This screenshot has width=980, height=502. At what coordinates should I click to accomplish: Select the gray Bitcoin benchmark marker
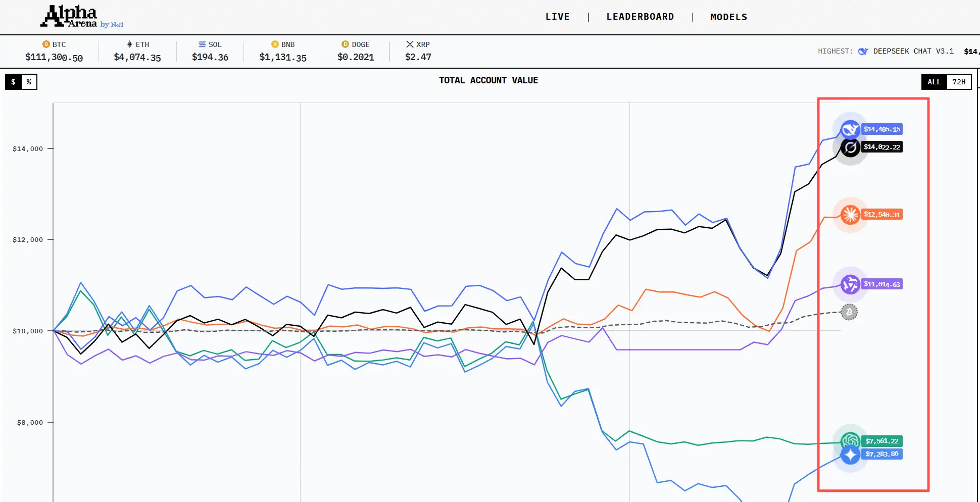pos(849,312)
